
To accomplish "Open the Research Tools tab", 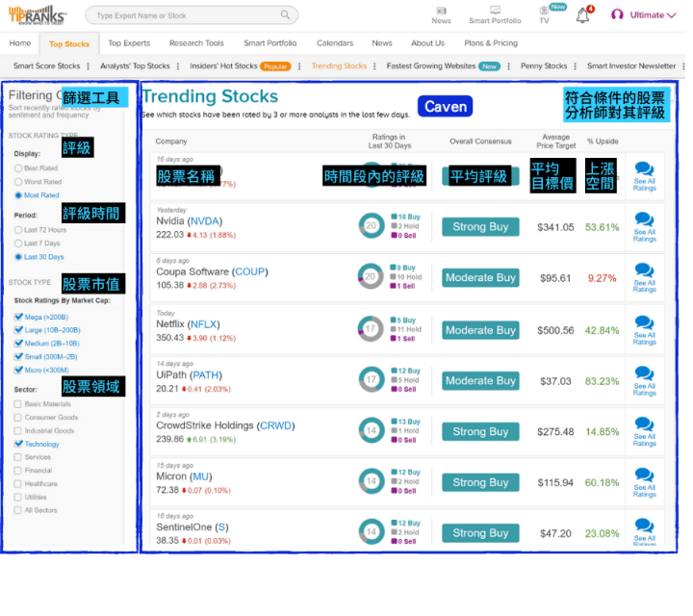I will click(196, 43).
